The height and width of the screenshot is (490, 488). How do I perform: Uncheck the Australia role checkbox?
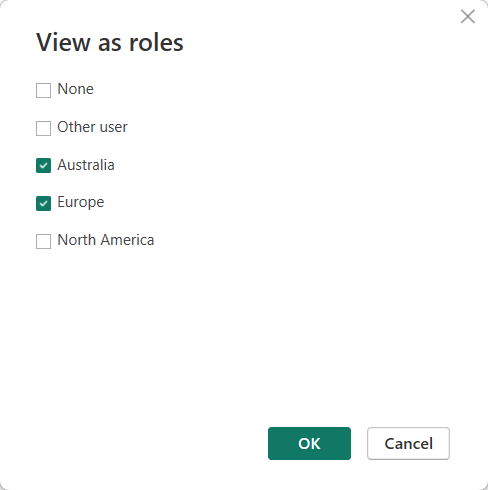pyautogui.click(x=43, y=166)
